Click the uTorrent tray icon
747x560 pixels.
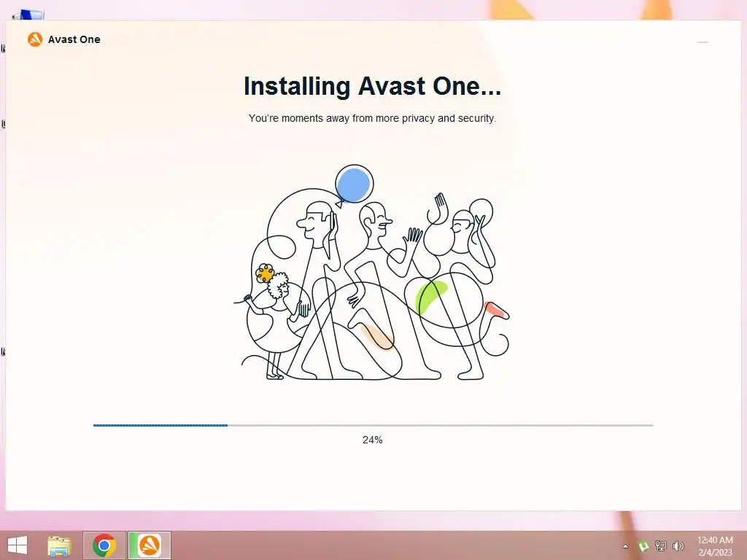click(643, 545)
